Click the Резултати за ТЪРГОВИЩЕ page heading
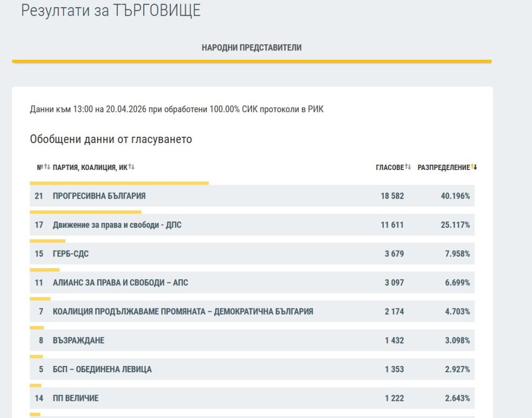The width and height of the screenshot is (532, 418). [x=111, y=10]
